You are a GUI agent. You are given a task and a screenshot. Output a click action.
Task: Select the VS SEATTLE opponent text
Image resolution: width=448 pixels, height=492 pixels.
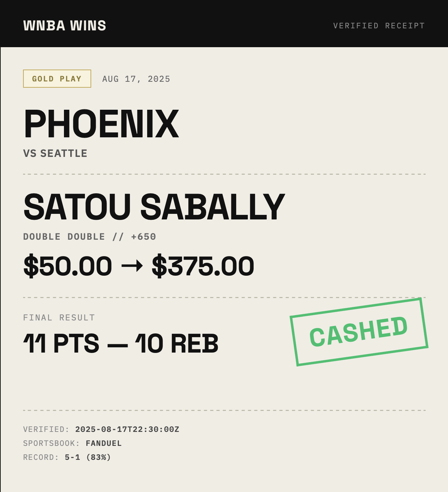55,153
